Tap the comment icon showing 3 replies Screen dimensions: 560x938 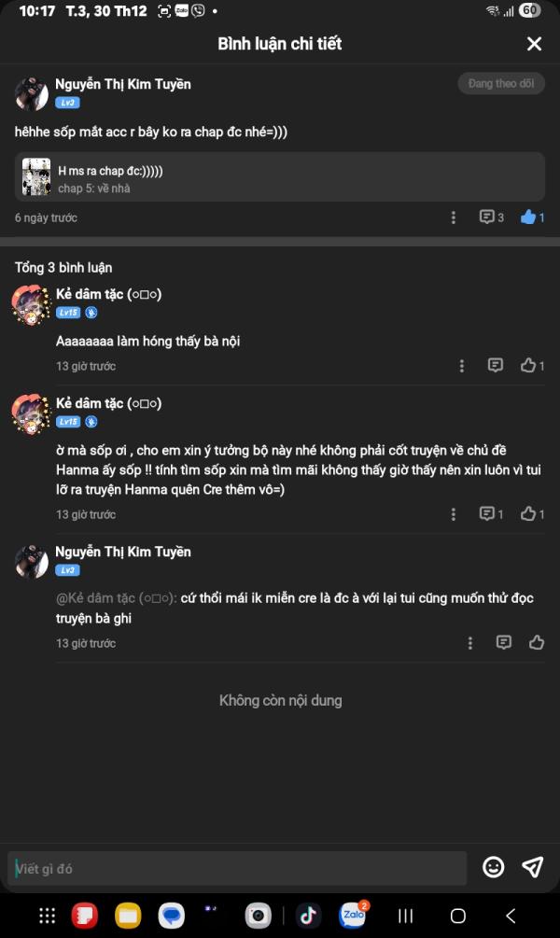tap(491, 217)
